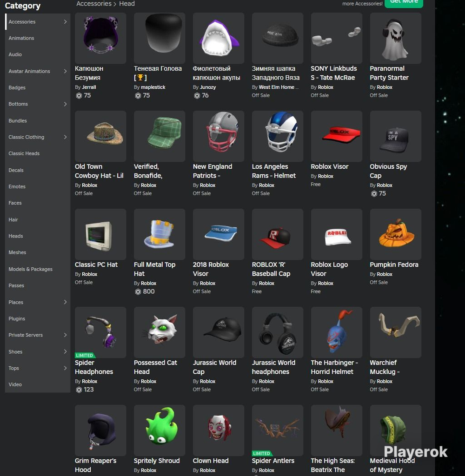Open the Spider Antlers limited thumbnail

[x=277, y=430]
